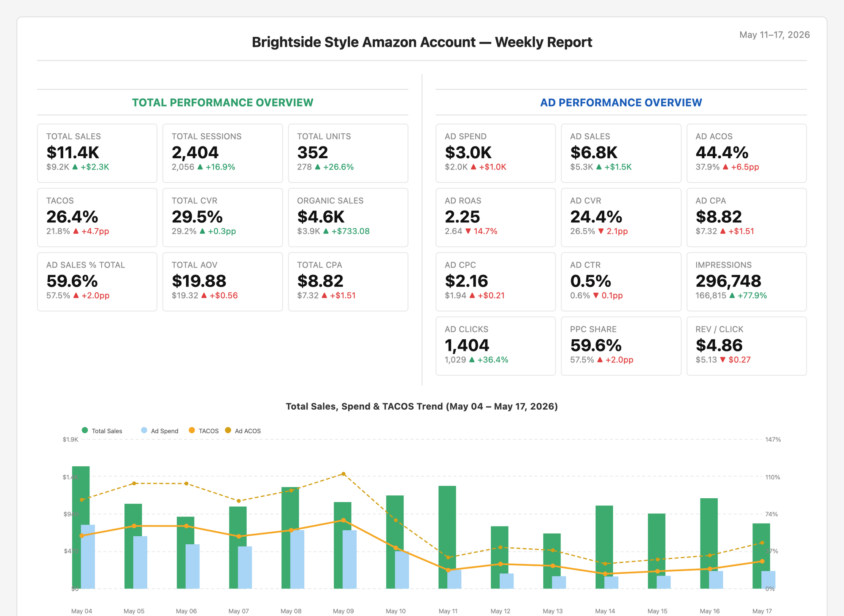Image resolution: width=844 pixels, height=616 pixels.
Task: Select the Ad CPC $2.16 card
Action: tap(495, 282)
